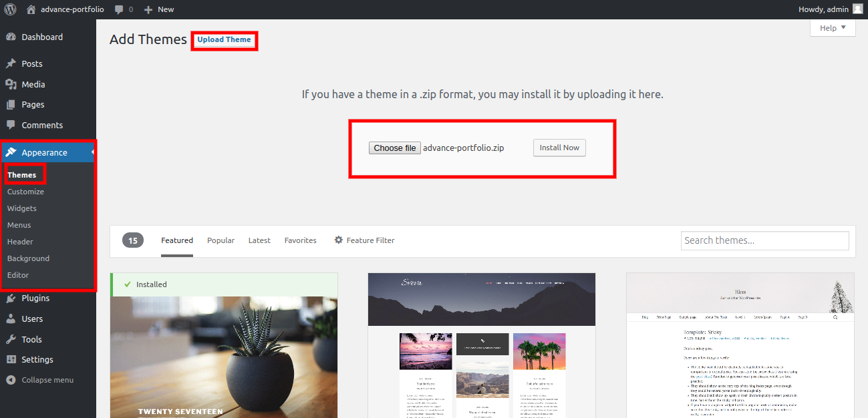This screenshot has height=418, width=868.
Task: Click the Installed status label
Action: pyautogui.click(x=152, y=284)
